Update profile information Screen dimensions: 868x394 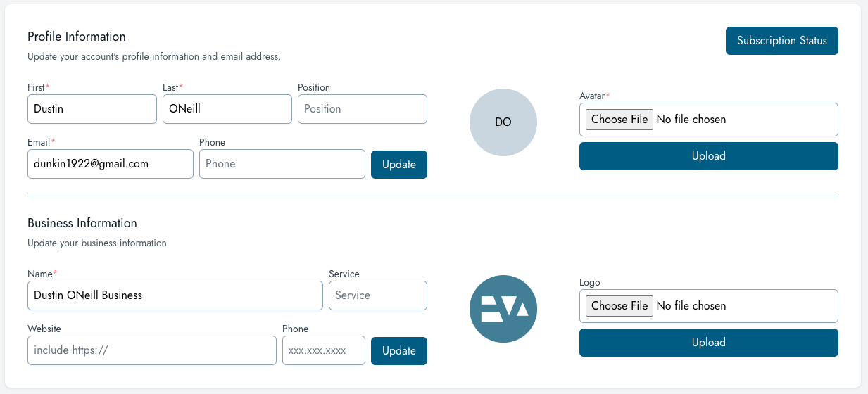coord(398,165)
